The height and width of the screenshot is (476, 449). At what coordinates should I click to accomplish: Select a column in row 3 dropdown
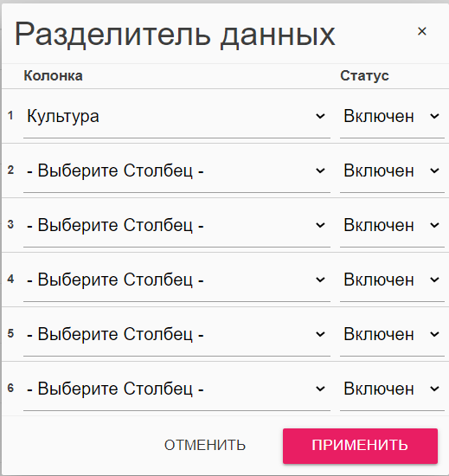click(x=176, y=226)
